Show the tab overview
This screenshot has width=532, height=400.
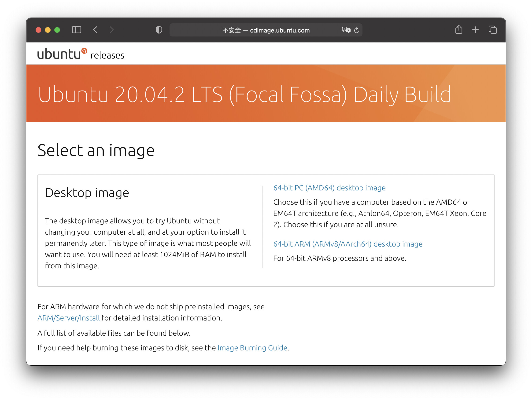[x=493, y=30]
